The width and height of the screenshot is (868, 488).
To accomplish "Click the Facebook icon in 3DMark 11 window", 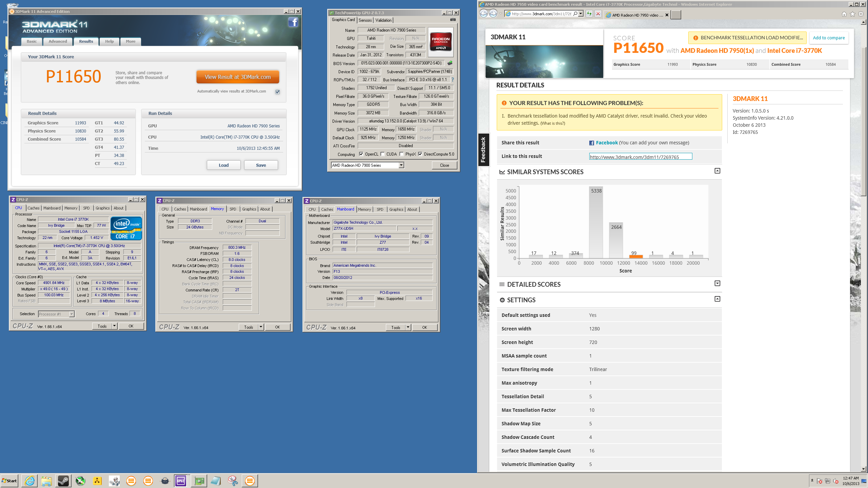I will pos(293,22).
